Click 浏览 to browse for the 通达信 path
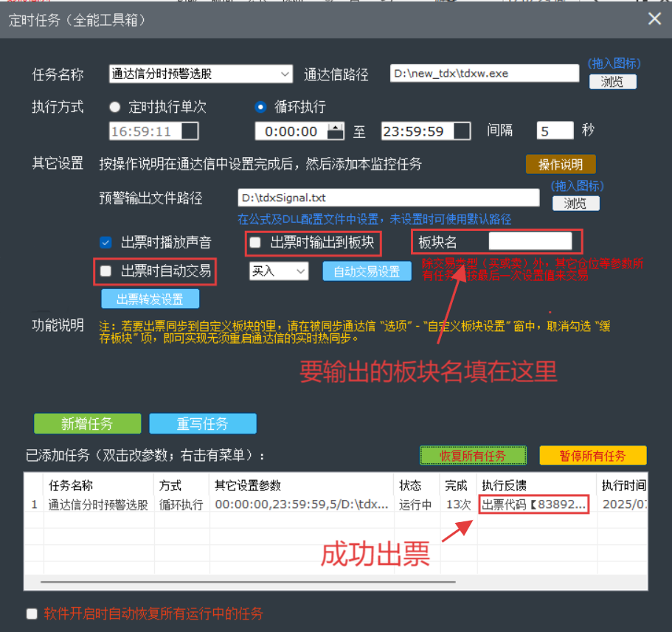The height and width of the screenshot is (632, 672). click(612, 81)
